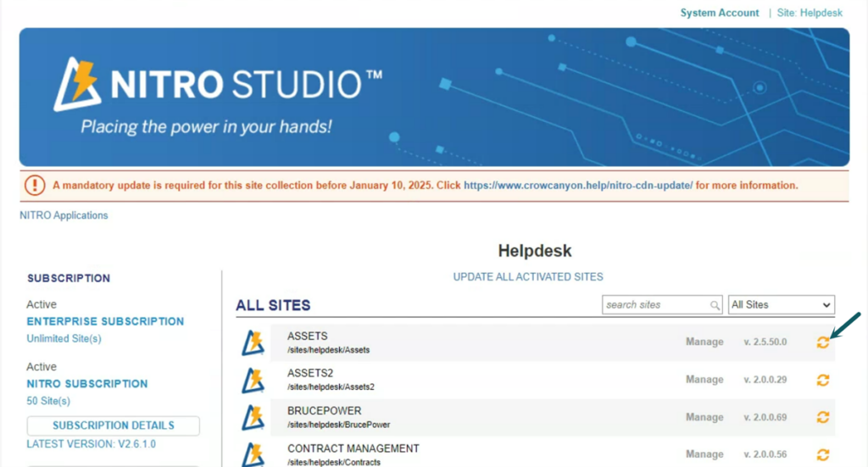Select the BRUCEPOWER site name
Image resolution: width=868 pixels, height=467 pixels.
coord(325,411)
